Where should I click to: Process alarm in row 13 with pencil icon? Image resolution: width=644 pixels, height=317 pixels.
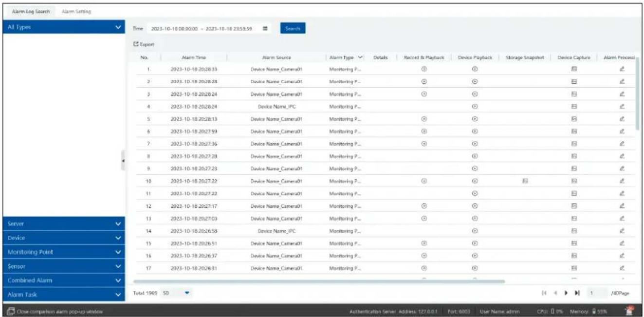tap(622, 218)
